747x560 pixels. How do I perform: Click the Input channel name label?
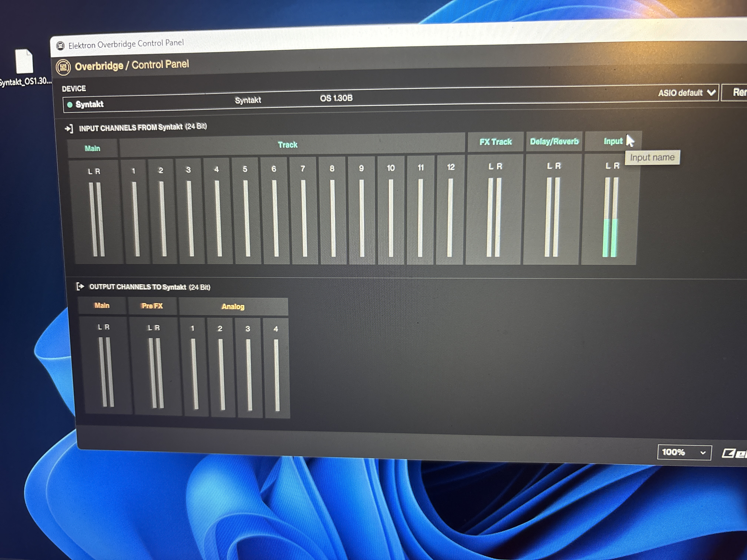pyautogui.click(x=613, y=141)
